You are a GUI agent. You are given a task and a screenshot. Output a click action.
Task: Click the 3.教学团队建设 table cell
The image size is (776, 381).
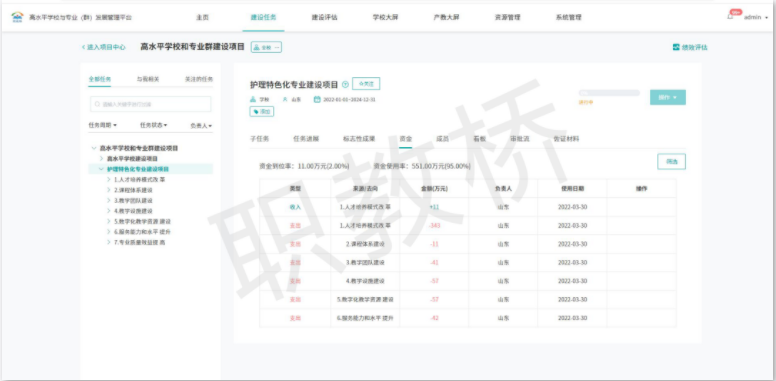coord(365,263)
